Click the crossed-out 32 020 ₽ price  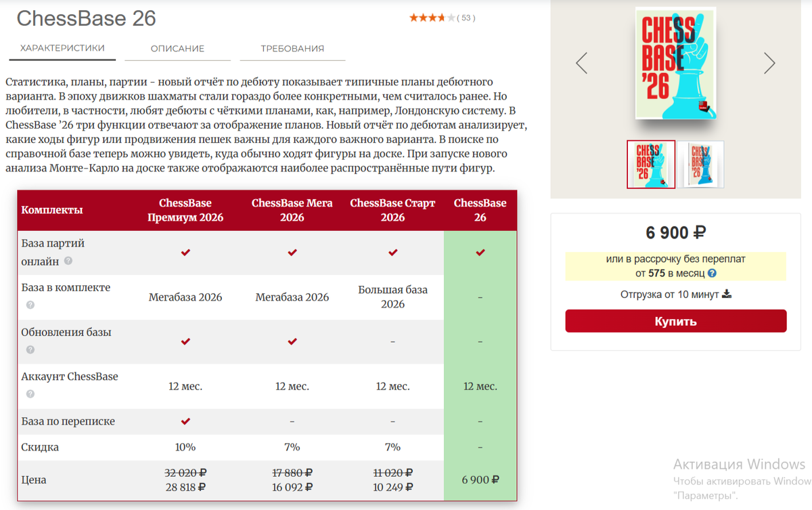pyautogui.click(x=185, y=473)
